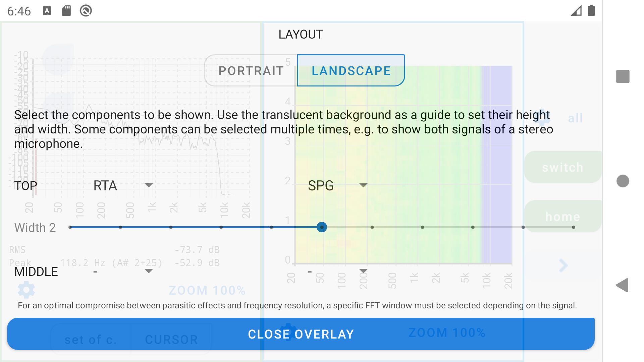Tap the SD card status bar icon
Image resolution: width=644 pixels, height=362 pixels.
tap(66, 11)
